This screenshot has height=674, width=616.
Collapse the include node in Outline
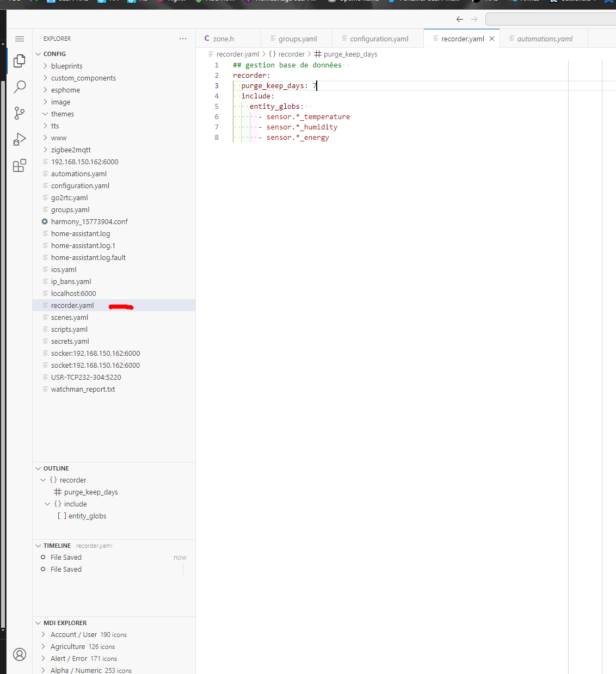[47, 504]
